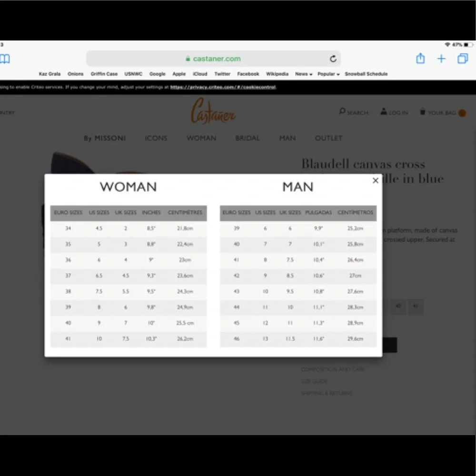Open the WOMAN menu item
Screen dimensions: 476x476
(201, 138)
